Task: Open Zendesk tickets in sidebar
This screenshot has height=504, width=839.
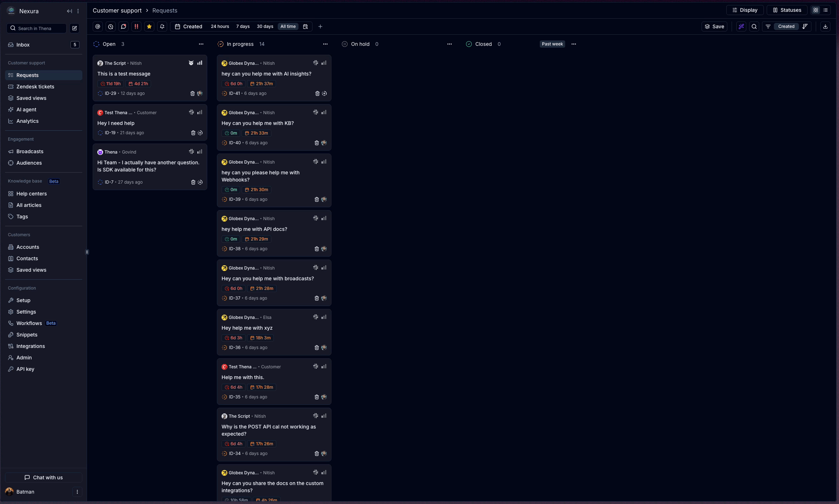Action: (x=35, y=87)
